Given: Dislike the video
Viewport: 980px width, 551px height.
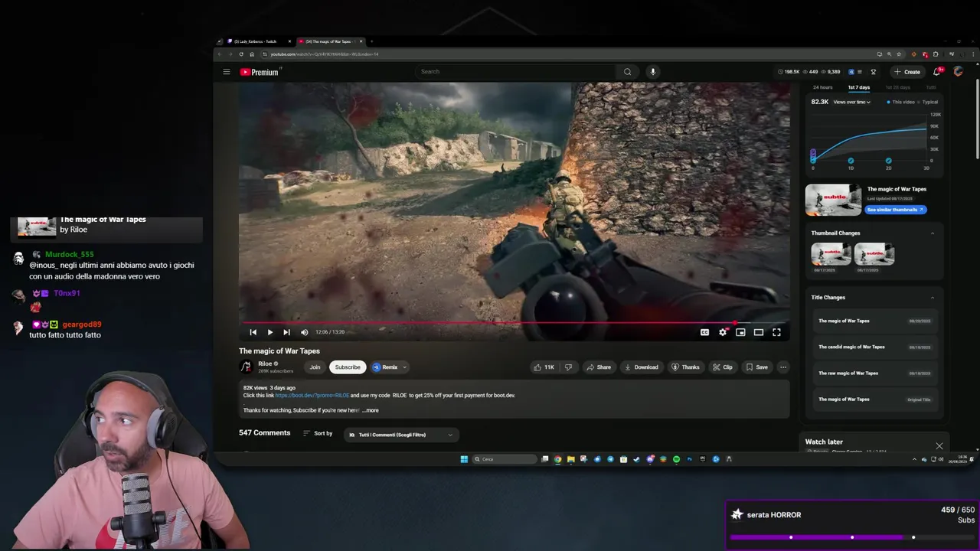Looking at the screenshot, I should pyautogui.click(x=568, y=367).
